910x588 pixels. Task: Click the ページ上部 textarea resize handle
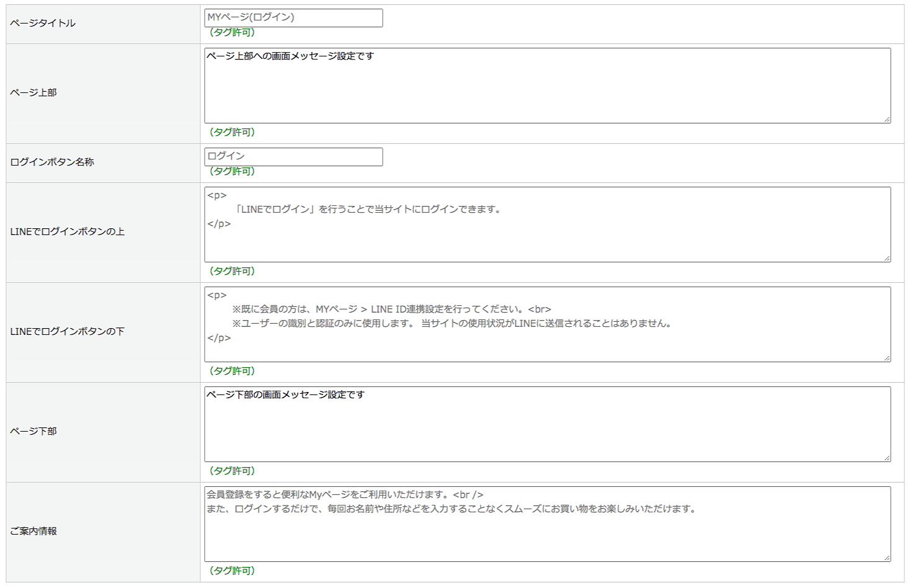(887, 120)
